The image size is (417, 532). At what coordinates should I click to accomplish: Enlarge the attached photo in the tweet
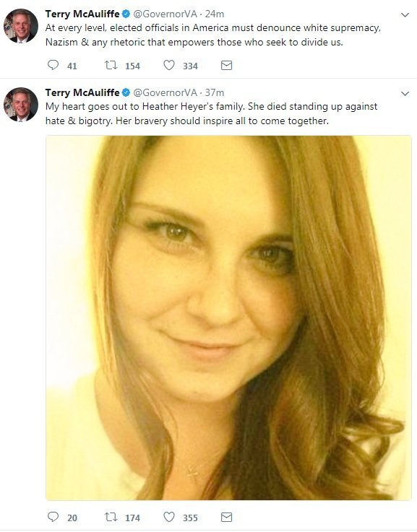[228, 318]
